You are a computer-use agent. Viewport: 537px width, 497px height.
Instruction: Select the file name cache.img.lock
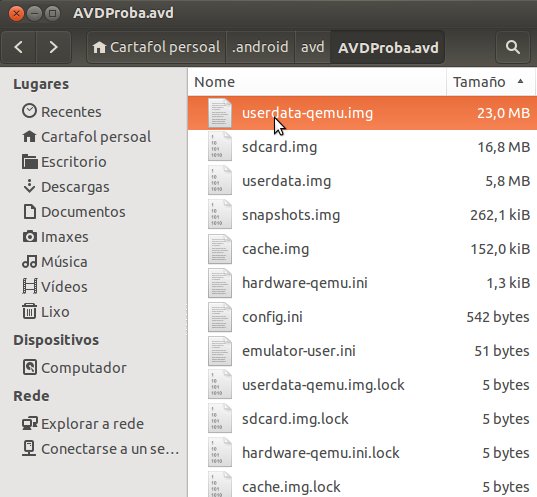tap(291, 487)
